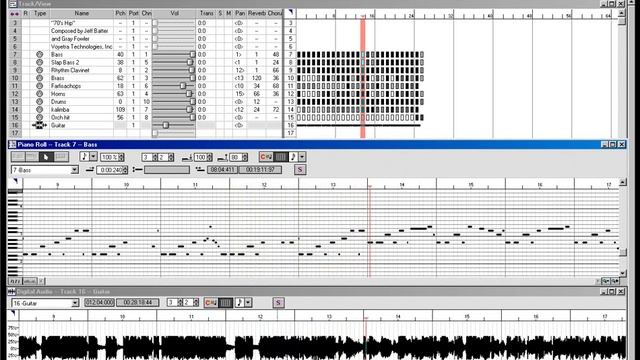Open the 7 Bass track dropdown
The height and width of the screenshot is (360, 640).
75,170
